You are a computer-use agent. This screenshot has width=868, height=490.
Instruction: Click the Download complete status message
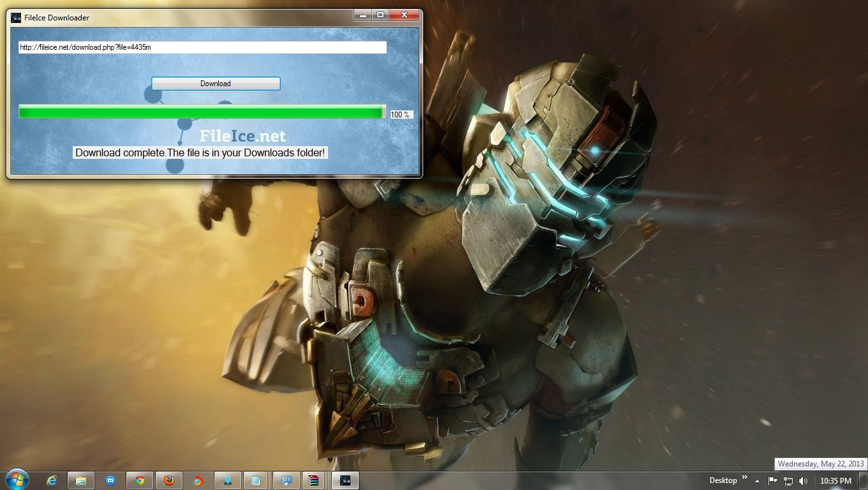(x=200, y=153)
